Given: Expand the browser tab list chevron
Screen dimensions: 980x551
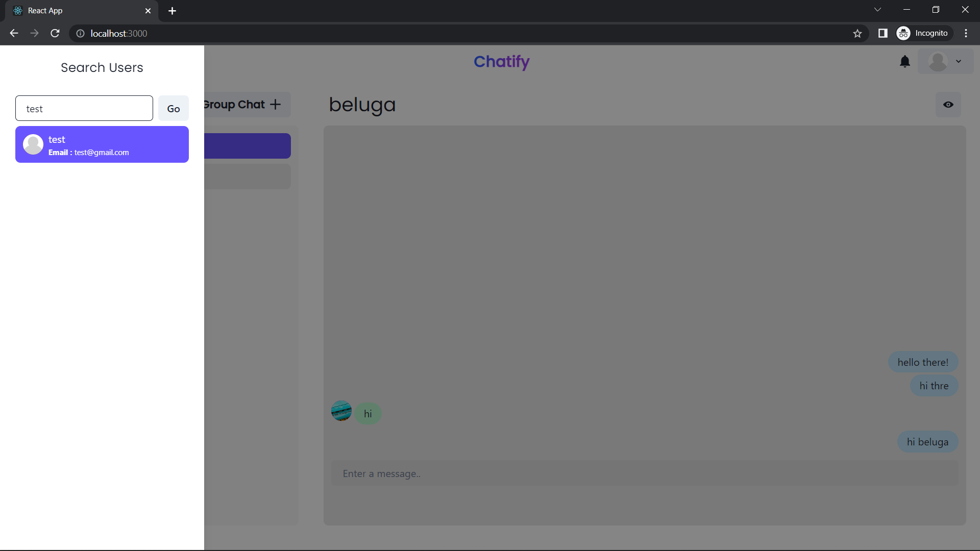Looking at the screenshot, I should pyautogui.click(x=877, y=10).
